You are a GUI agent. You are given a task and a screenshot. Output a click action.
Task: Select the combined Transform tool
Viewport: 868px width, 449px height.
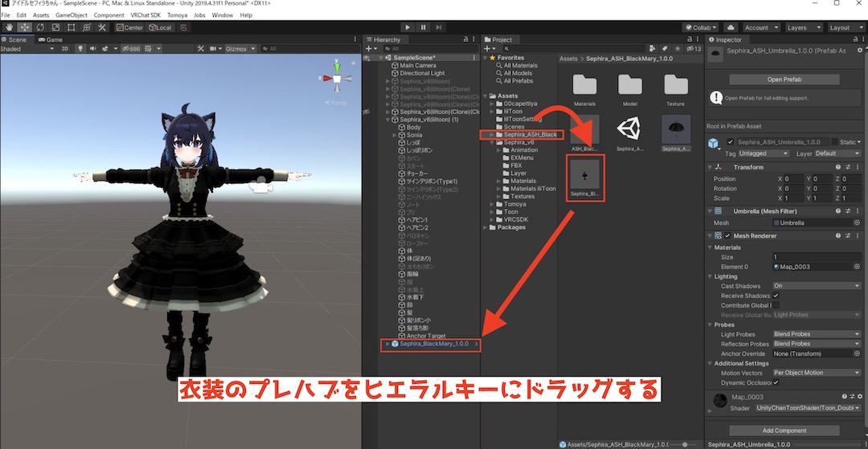[x=87, y=27]
